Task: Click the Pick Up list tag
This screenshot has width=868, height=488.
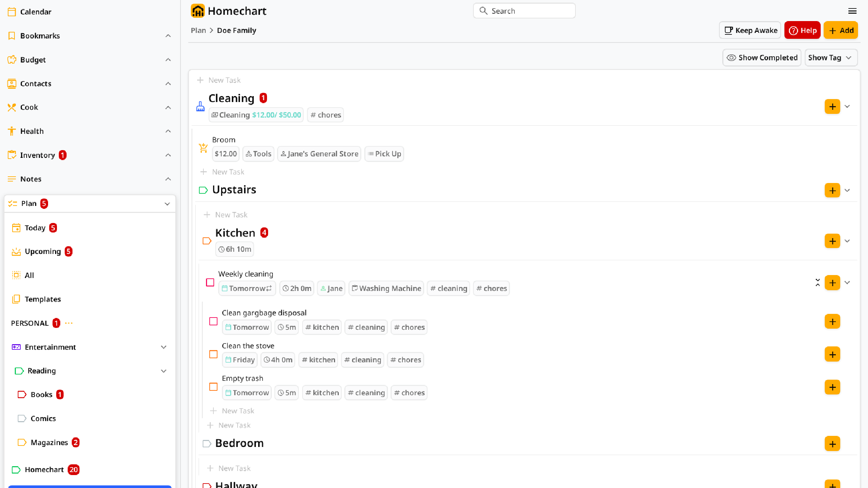Action: pyautogui.click(x=384, y=154)
